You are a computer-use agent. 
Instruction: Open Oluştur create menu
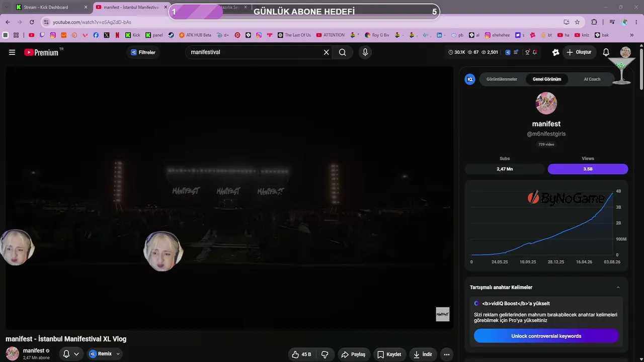pyautogui.click(x=579, y=52)
